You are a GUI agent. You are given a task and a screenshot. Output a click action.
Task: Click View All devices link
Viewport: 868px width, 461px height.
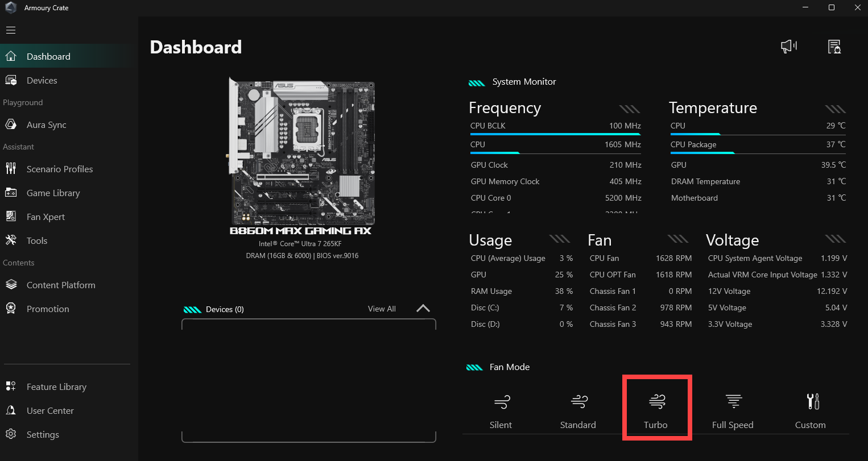pos(382,309)
